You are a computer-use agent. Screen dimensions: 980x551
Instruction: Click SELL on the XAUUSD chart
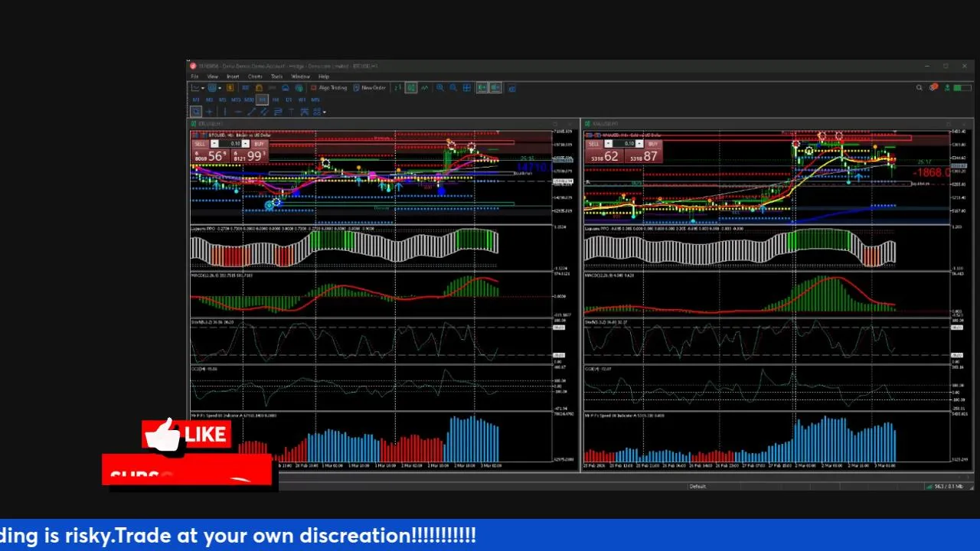[x=594, y=144]
